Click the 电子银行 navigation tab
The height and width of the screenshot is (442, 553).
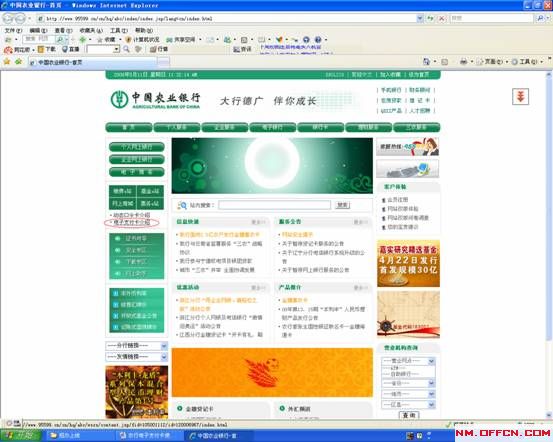coord(273,127)
